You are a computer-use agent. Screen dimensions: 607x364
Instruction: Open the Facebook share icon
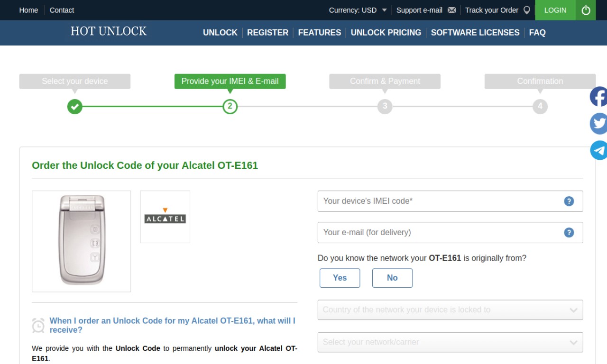[x=598, y=97]
